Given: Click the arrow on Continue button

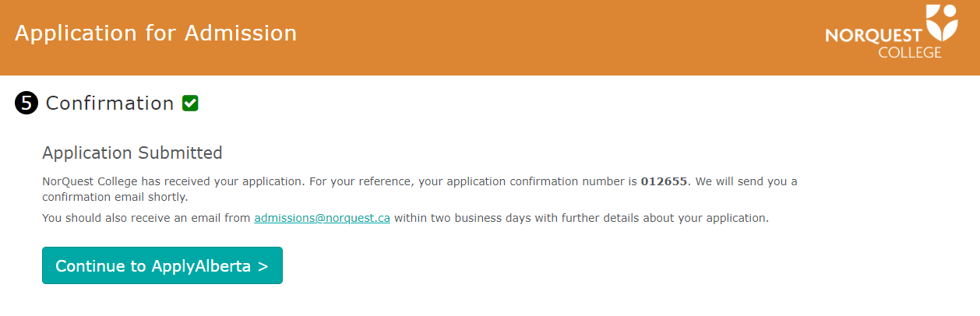Looking at the screenshot, I should click(x=263, y=266).
